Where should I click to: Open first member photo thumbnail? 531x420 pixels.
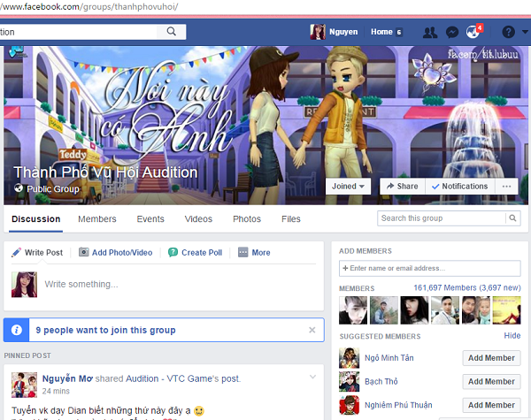tap(353, 310)
